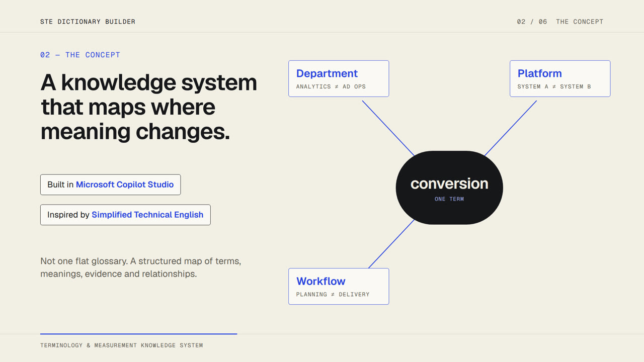Click the text SYSTEM A ≠ SYSTEM B
The width and height of the screenshot is (644, 362).
pos(554,86)
